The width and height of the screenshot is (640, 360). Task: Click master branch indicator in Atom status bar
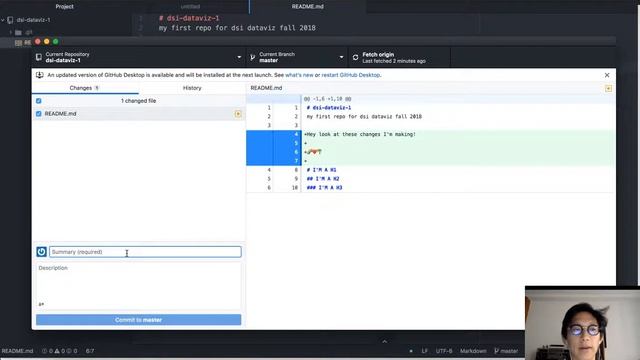pos(506,351)
